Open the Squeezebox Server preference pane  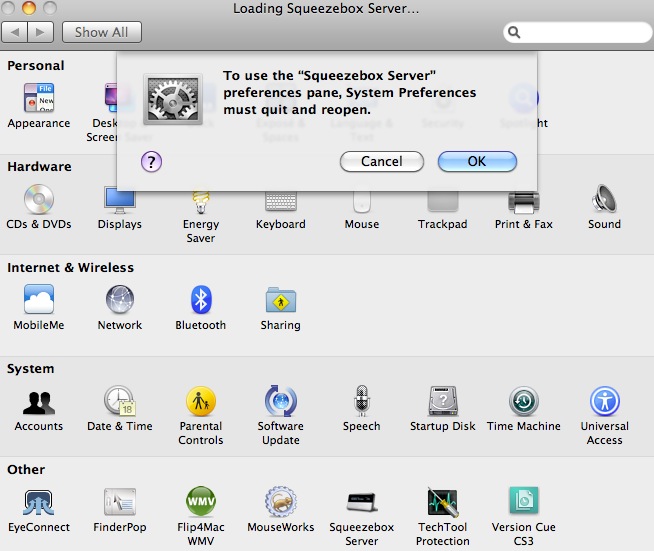361,503
